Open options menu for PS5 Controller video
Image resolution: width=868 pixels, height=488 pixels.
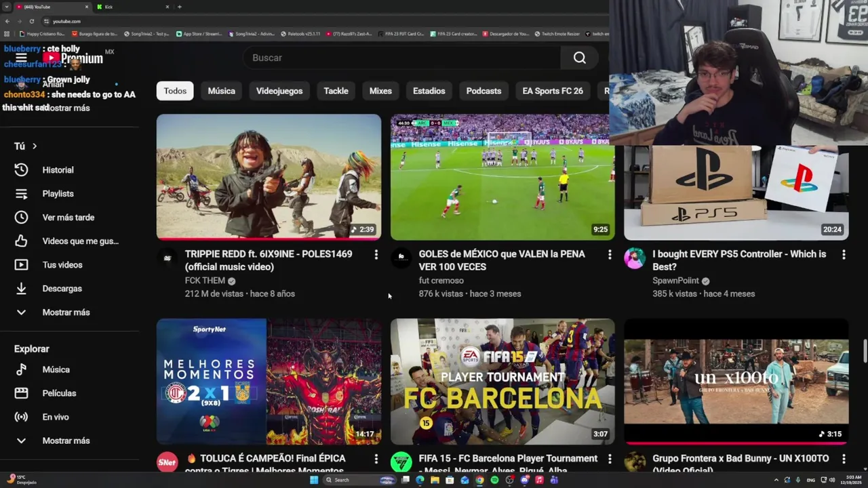coord(844,254)
